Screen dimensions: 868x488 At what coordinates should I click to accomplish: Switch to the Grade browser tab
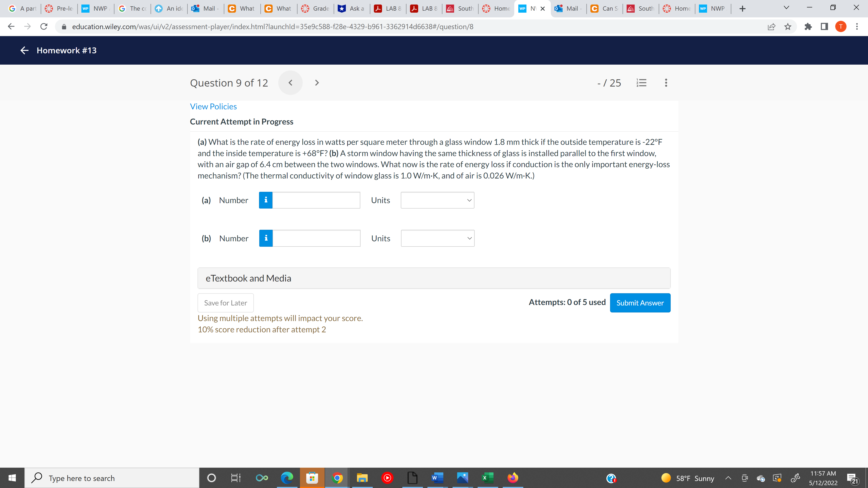pyautogui.click(x=315, y=8)
